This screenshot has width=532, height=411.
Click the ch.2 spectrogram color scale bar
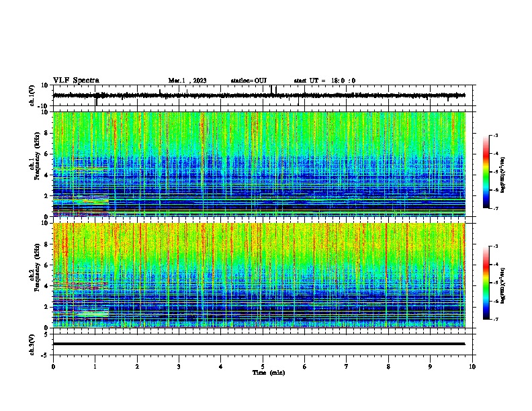[x=486, y=283]
